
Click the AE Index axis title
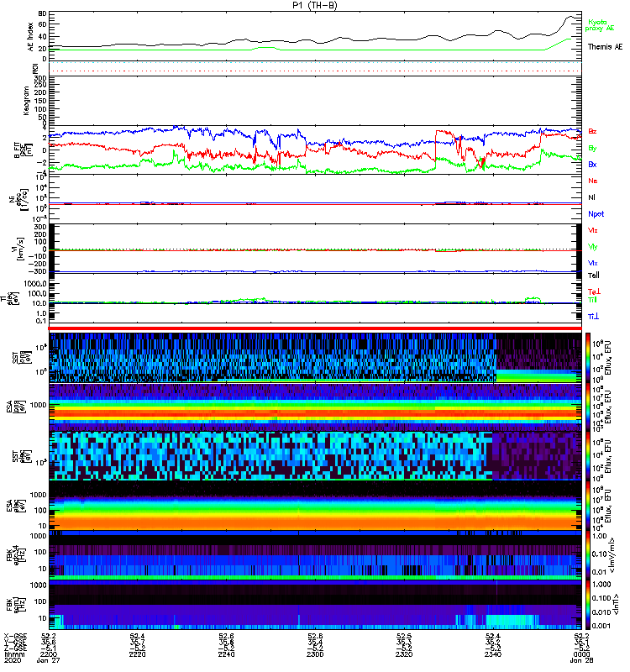pos(30,37)
